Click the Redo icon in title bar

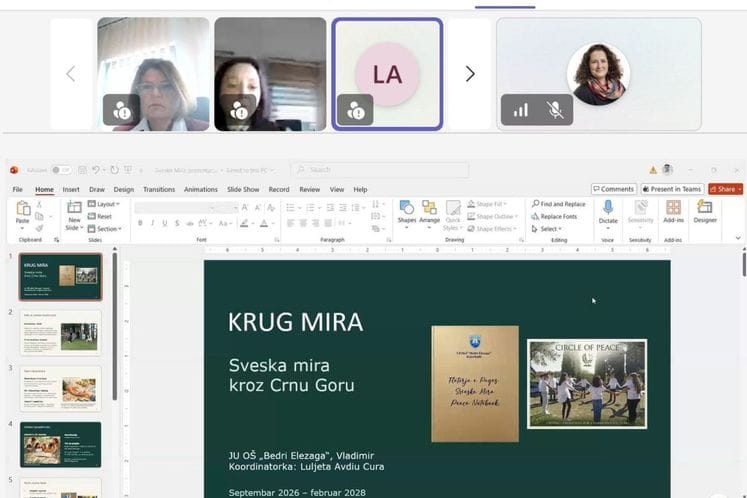pyautogui.click(x=114, y=170)
